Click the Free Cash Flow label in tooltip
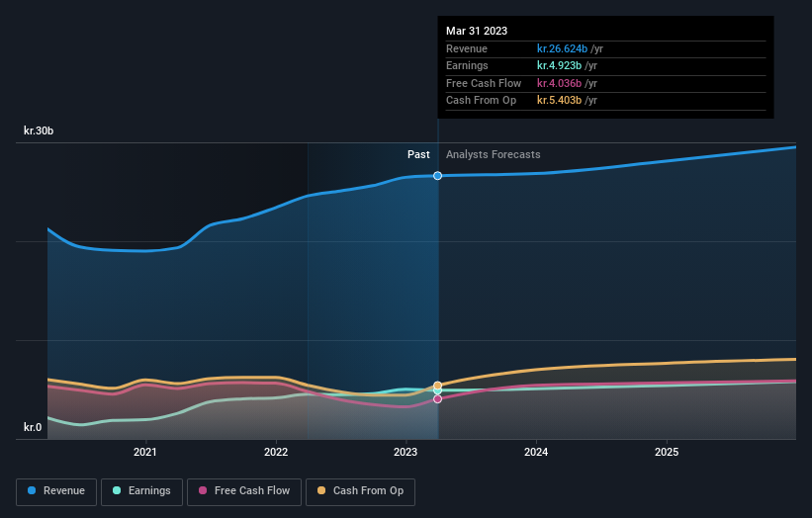 484,83
